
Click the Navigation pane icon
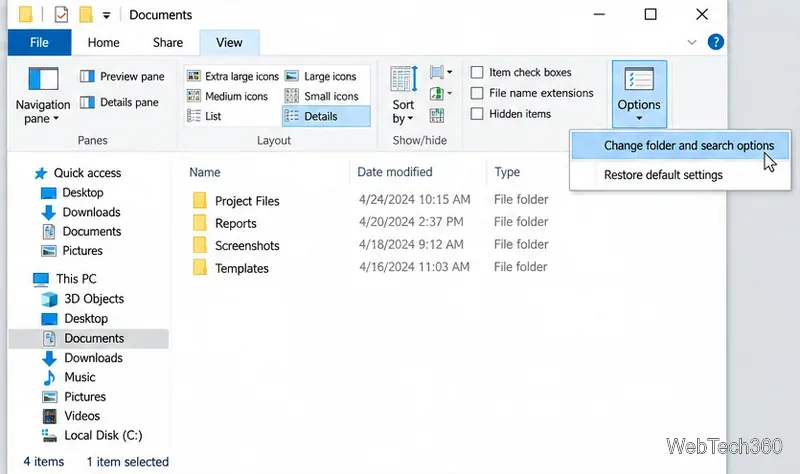click(43, 79)
